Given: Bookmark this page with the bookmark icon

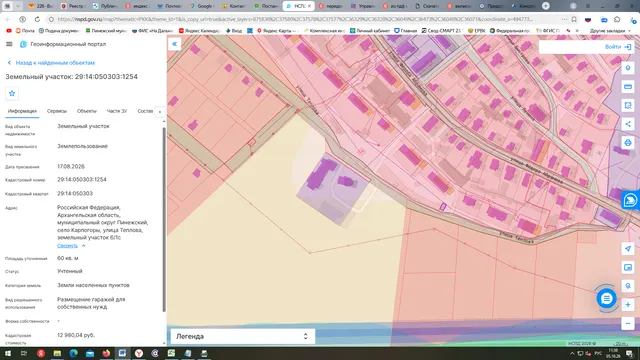Looking at the screenshot, I should click(x=574, y=19).
